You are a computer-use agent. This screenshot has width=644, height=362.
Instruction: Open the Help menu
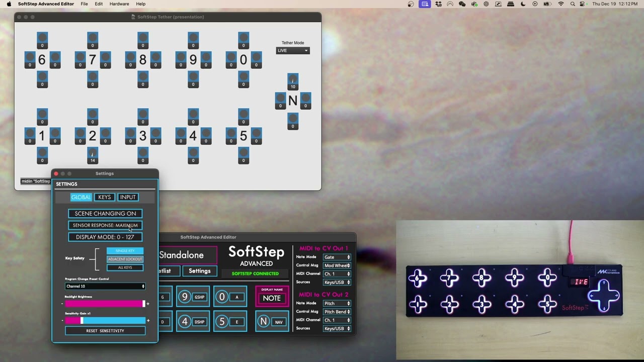coord(141,4)
